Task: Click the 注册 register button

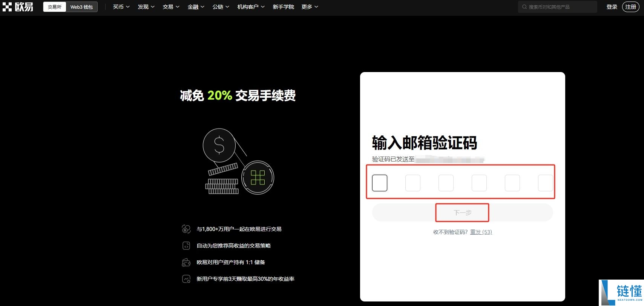Action: pyautogui.click(x=631, y=7)
